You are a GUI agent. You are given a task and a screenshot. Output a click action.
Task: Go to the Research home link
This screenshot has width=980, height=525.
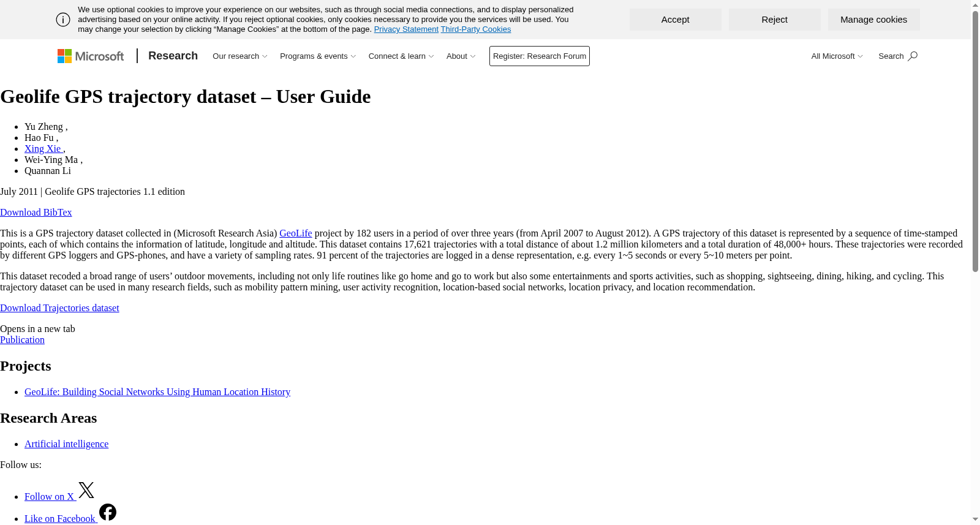[x=173, y=56]
